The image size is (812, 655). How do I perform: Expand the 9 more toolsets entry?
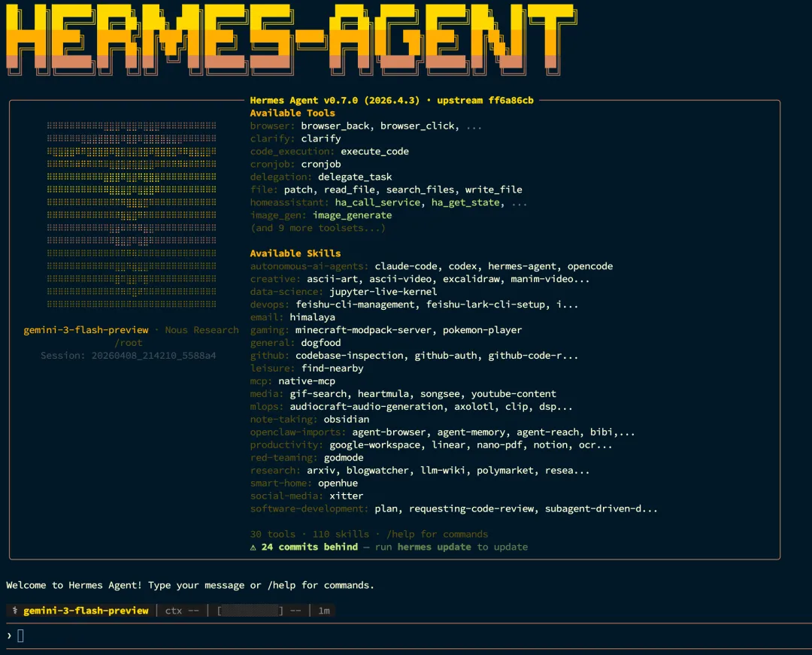317,228
